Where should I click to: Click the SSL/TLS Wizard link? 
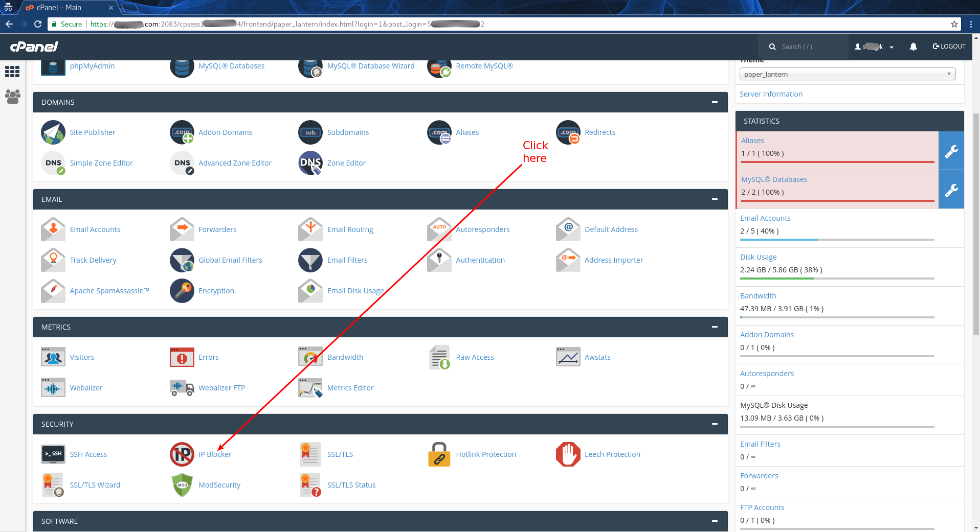(95, 485)
